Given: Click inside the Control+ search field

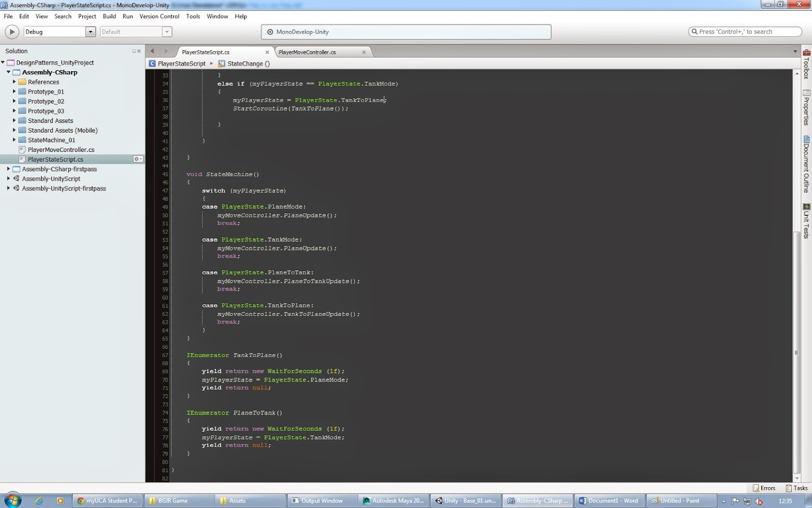Looking at the screenshot, I should (x=743, y=31).
